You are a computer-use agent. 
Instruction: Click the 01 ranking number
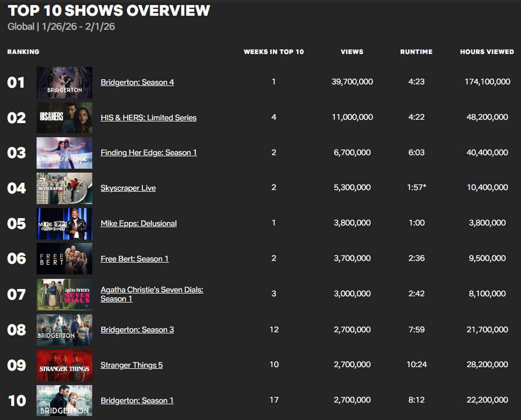[x=16, y=83]
